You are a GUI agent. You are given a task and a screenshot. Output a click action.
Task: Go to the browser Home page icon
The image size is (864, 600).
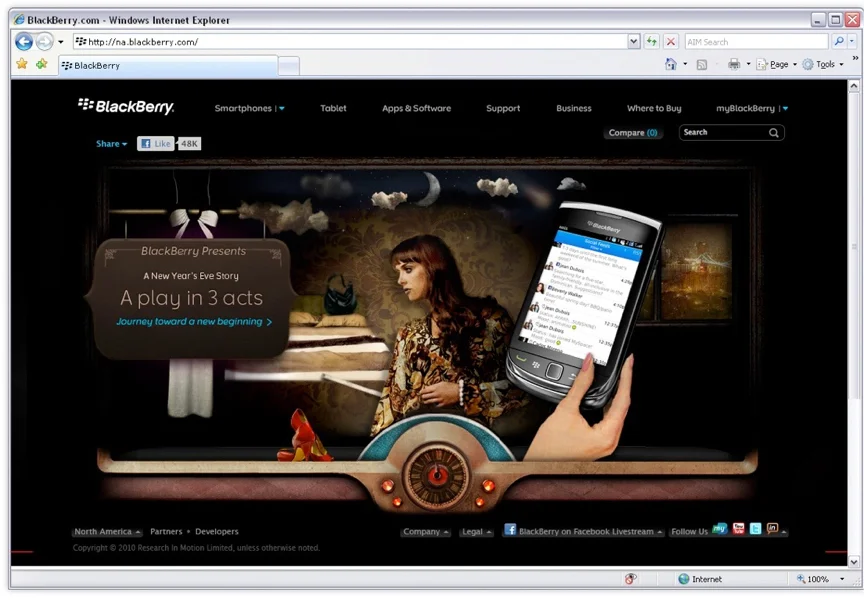click(671, 64)
